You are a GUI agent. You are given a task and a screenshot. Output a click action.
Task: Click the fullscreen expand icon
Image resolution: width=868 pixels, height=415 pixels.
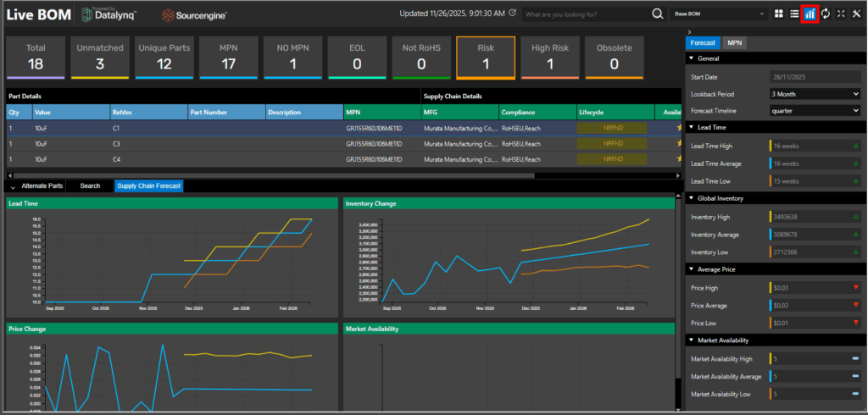point(840,14)
